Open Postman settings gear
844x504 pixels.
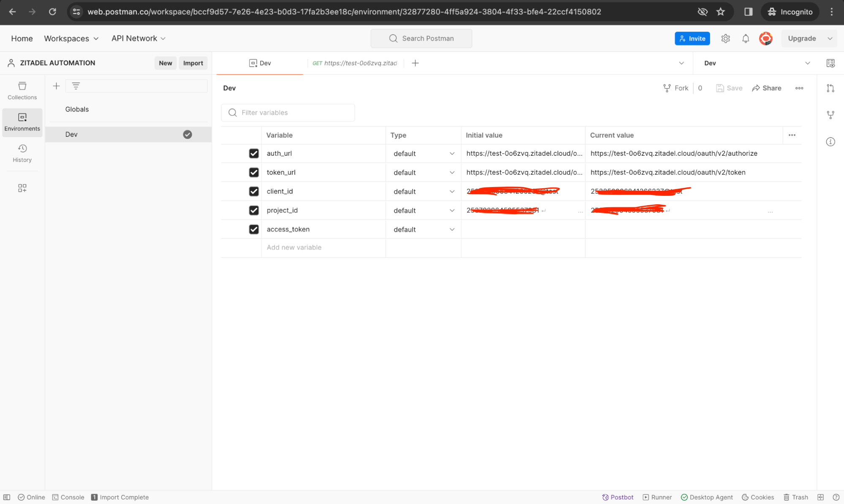pyautogui.click(x=725, y=38)
